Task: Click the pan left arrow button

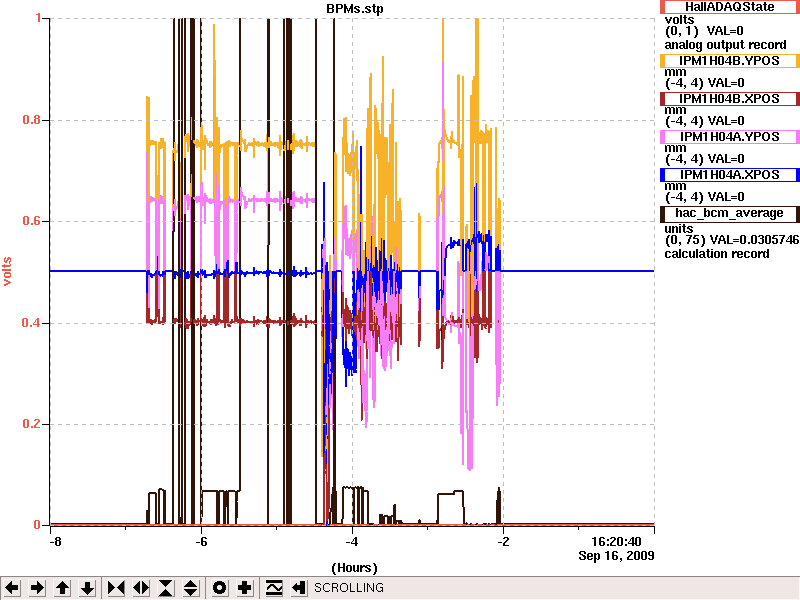Action: 12,588
